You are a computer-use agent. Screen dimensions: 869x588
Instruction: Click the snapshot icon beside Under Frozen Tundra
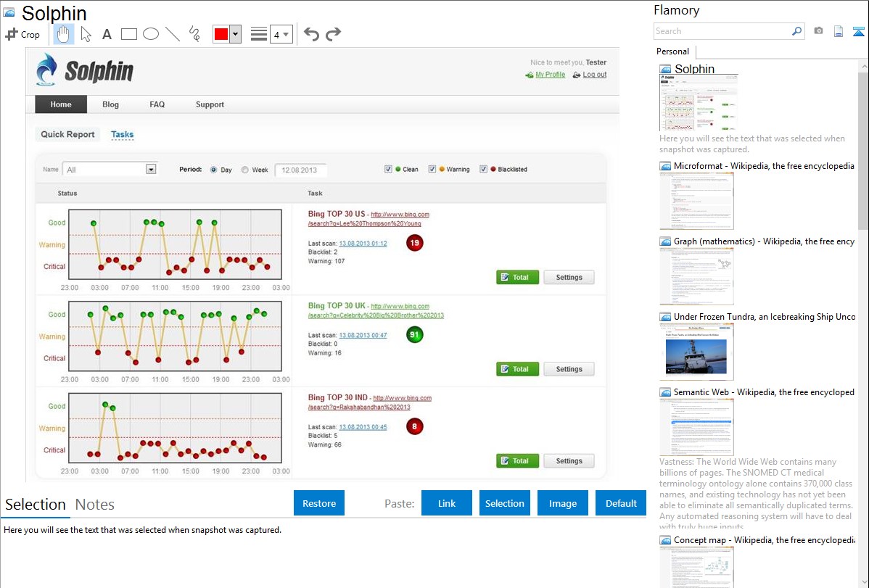tap(666, 316)
